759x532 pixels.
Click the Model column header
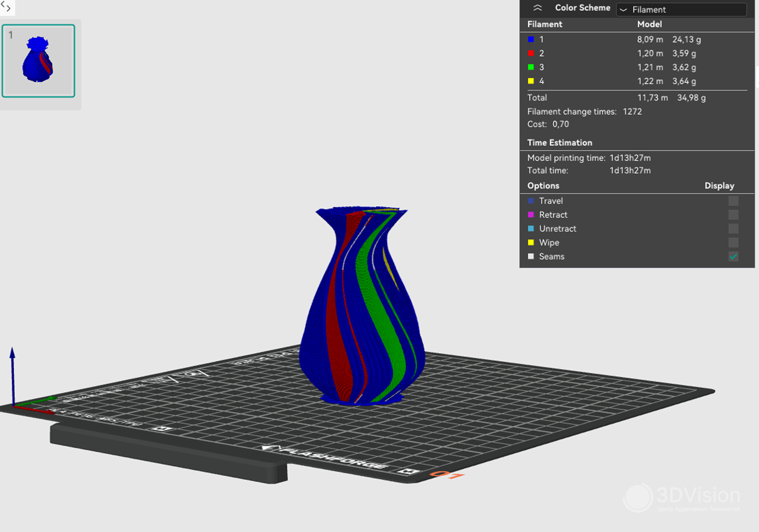(649, 24)
